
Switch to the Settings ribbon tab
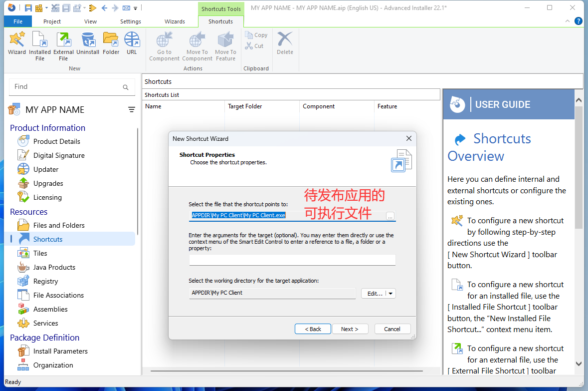pos(131,21)
